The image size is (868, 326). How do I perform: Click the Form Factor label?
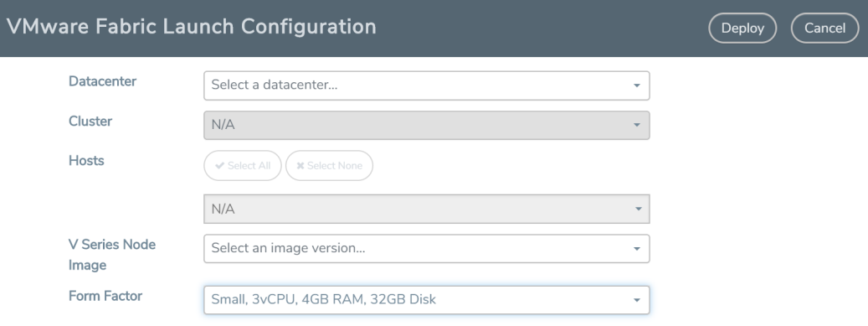[105, 296]
